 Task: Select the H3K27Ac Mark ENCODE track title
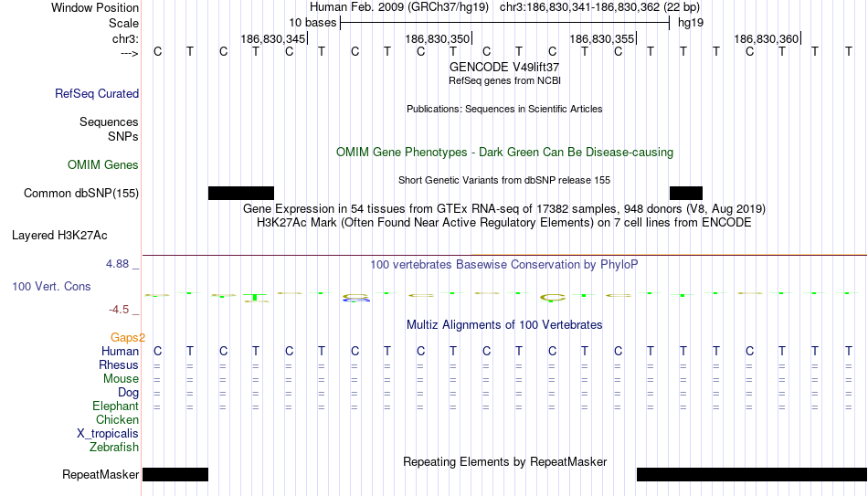coord(504,223)
